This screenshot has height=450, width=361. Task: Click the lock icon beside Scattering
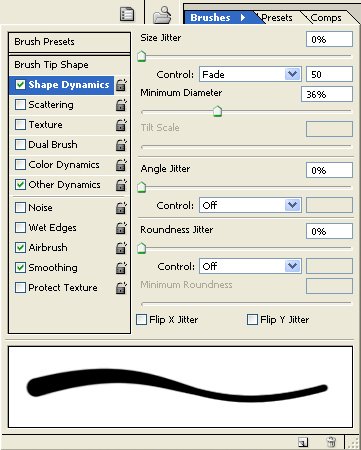click(121, 105)
